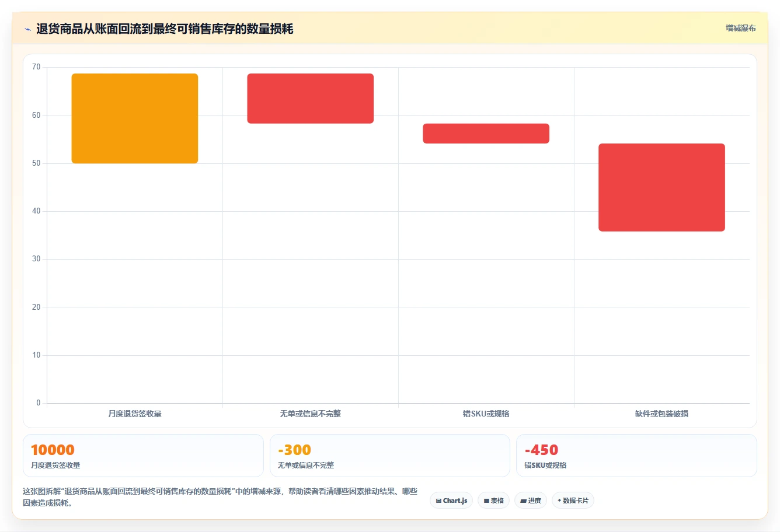Click the 错SKU或规格 x-axis label
The height and width of the screenshot is (532, 780).
click(x=486, y=414)
